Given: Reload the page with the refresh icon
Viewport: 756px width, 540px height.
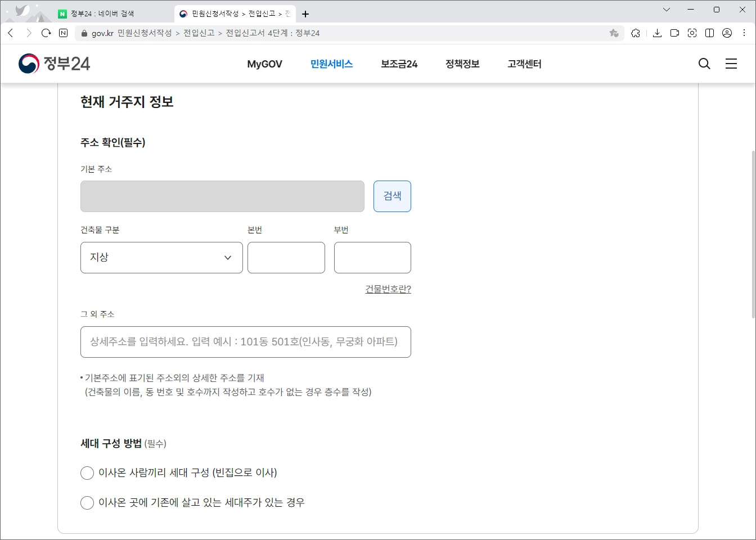Looking at the screenshot, I should click(46, 33).
